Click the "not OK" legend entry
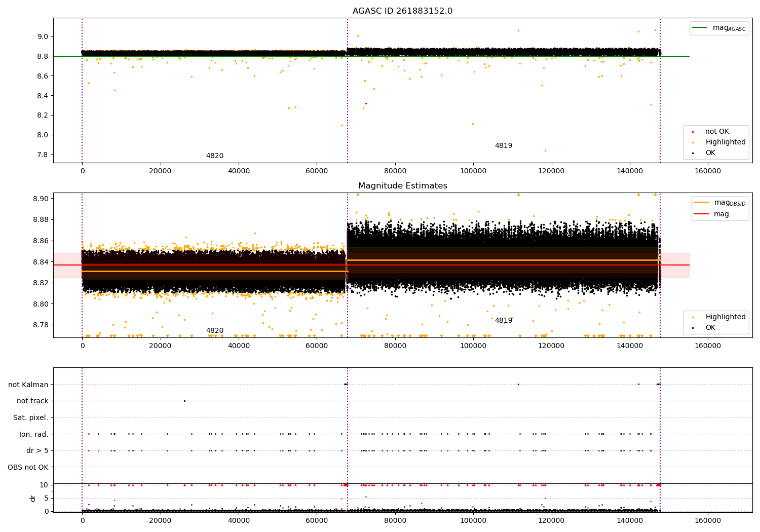 (x=717, y=132)
